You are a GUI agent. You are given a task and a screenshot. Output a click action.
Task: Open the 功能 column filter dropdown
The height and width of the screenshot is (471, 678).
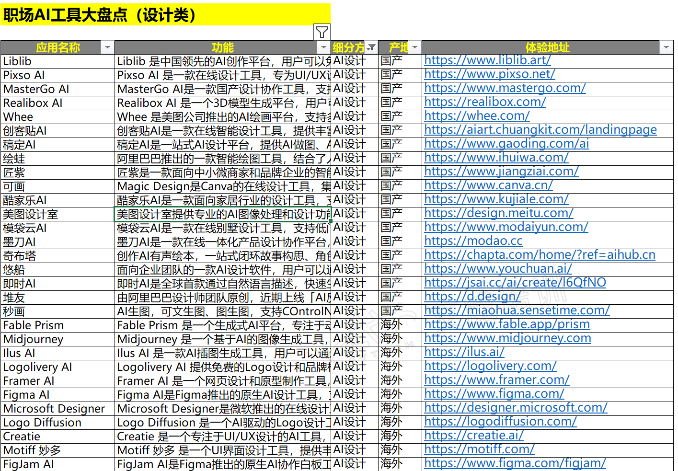(323, 47)
